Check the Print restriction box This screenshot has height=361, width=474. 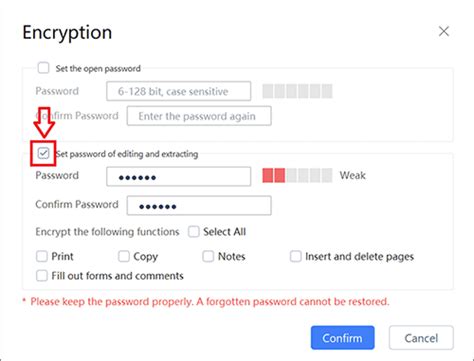pyautogui.click(x=42, y=256)
